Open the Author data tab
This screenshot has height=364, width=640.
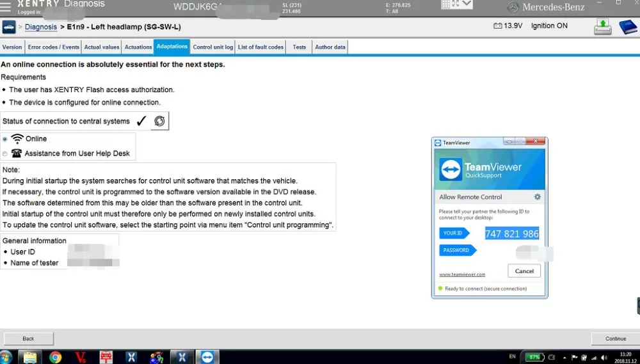point(330,47)
